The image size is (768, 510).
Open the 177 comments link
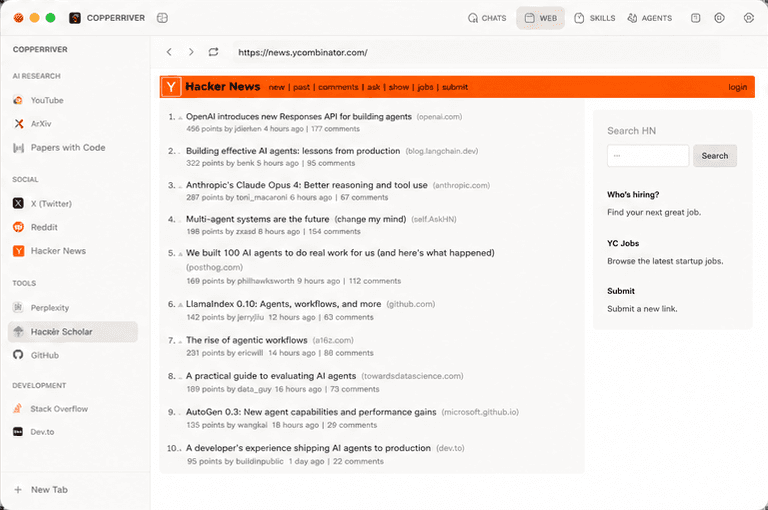click(336, 129)
